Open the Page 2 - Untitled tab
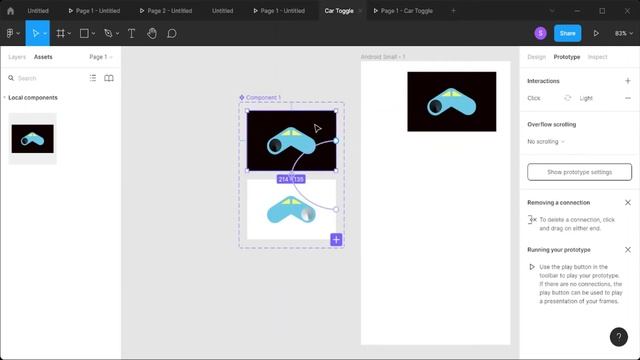The height and width of the screenshot is (360, 640). tap(166, 11)
